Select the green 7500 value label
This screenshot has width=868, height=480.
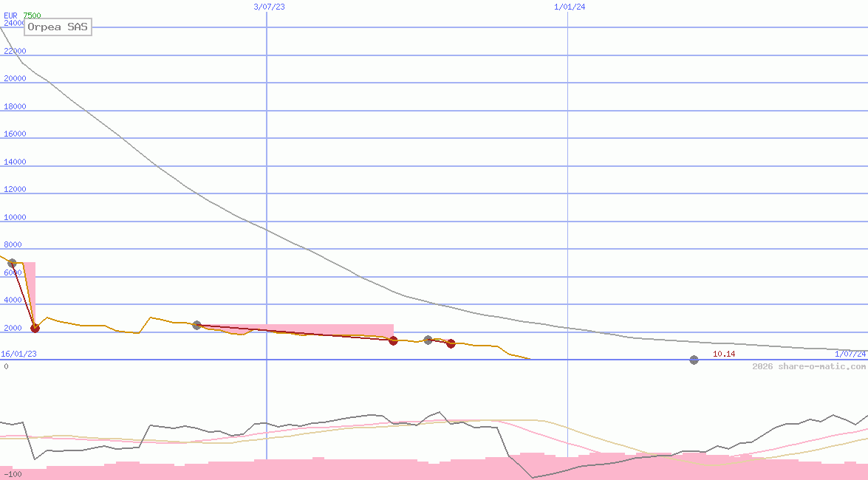coord(32,15)
